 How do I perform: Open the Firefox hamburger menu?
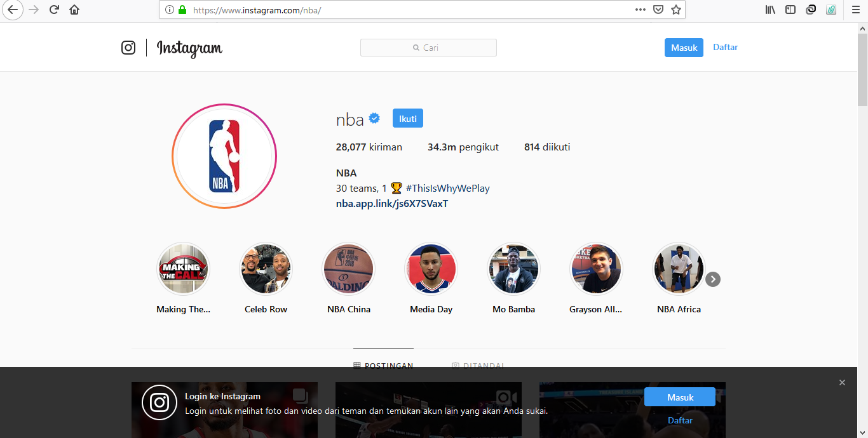[x=856, y=10]
